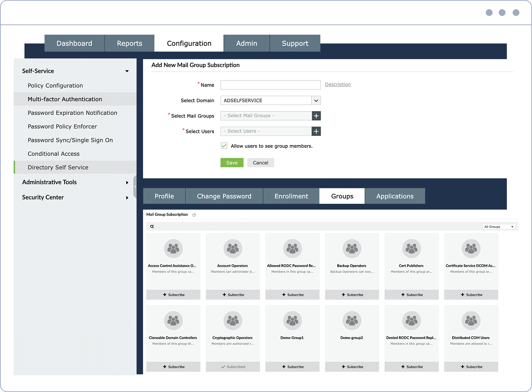The width and height of the screenshot is (532, 392).
Task: Click the search icon in Mail Group Subscription
Action: click(x=152, y=226)
